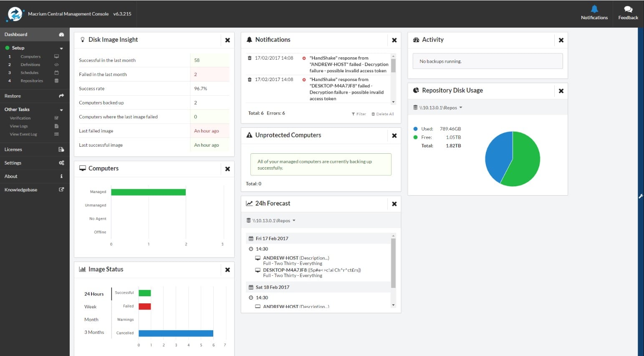Screen dimensions: 644x356
Task: Click the Feedback chat icon
Action: click(x=628, y=9)
